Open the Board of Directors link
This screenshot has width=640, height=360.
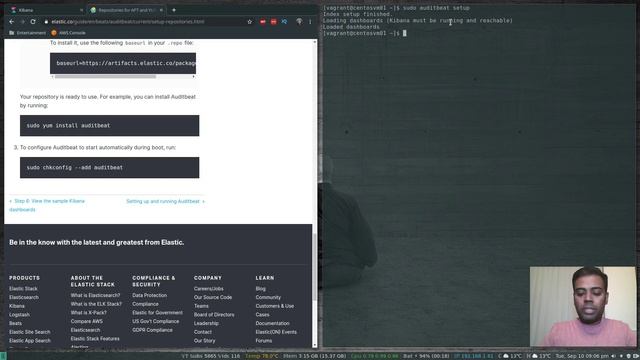pos(214,315)
